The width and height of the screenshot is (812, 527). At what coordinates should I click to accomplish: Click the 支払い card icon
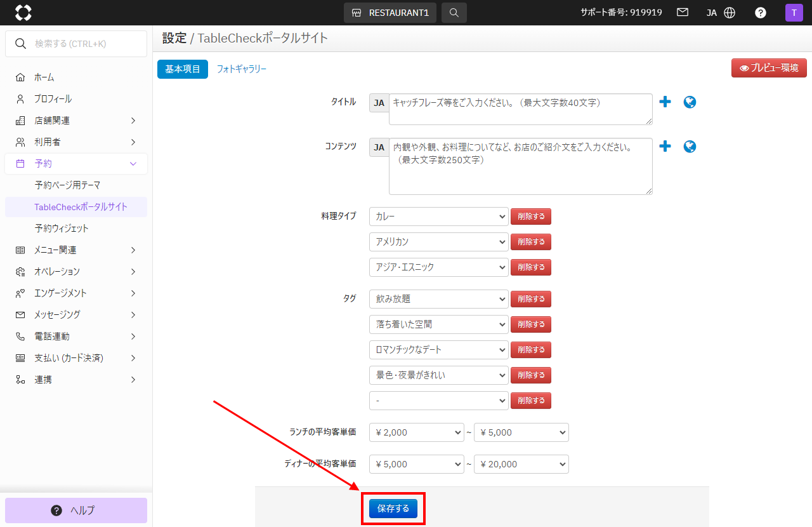(x=20, y=357)
